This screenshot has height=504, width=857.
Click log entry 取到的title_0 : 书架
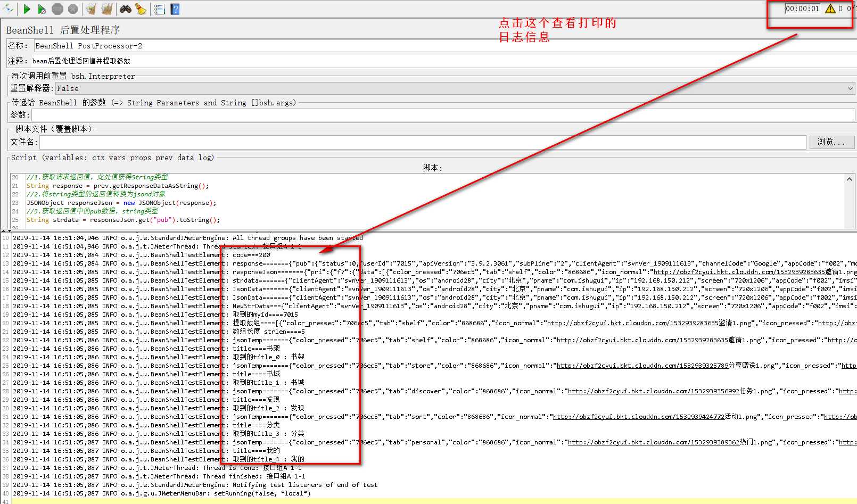[268, 357]
